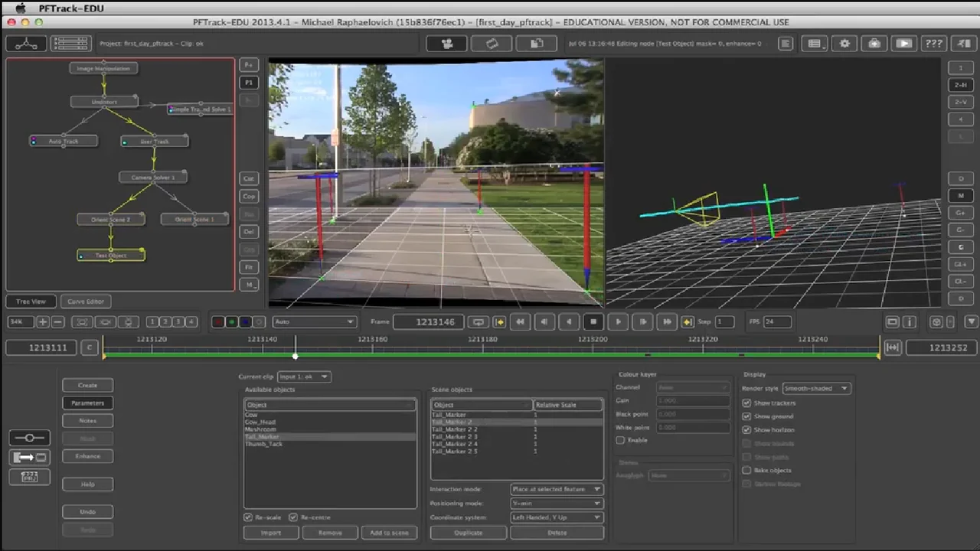This screenshot has width=980, height=551.
Task: Expand the Render style dropdown
Action: click(816, 389)
